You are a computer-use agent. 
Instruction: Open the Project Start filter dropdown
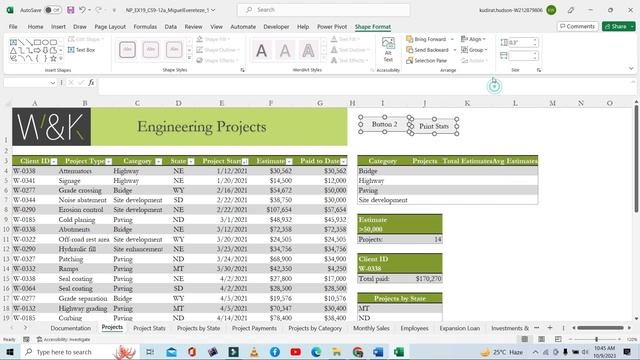(245, 162)
